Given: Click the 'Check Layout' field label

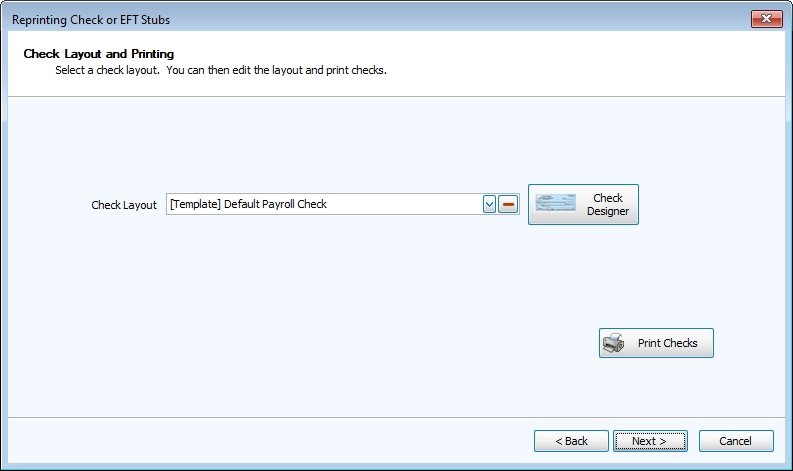Looking at the screenshot, I should [x=124, y=205].
